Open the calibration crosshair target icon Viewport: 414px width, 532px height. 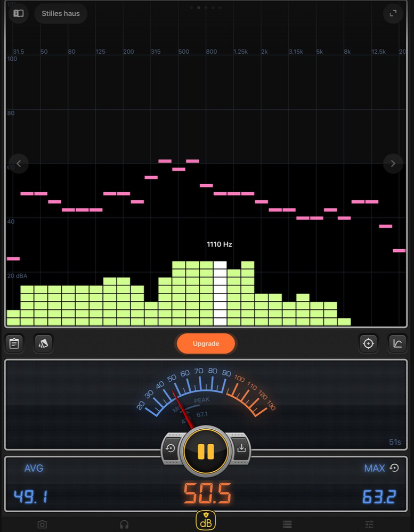(x=368, y=343)
